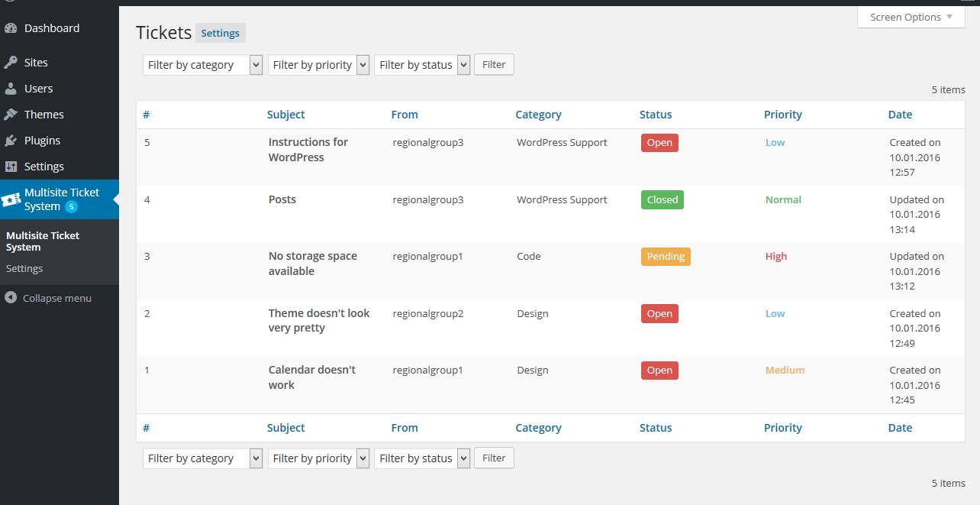
Task: Click the Normal priority label
Action: 783,199
